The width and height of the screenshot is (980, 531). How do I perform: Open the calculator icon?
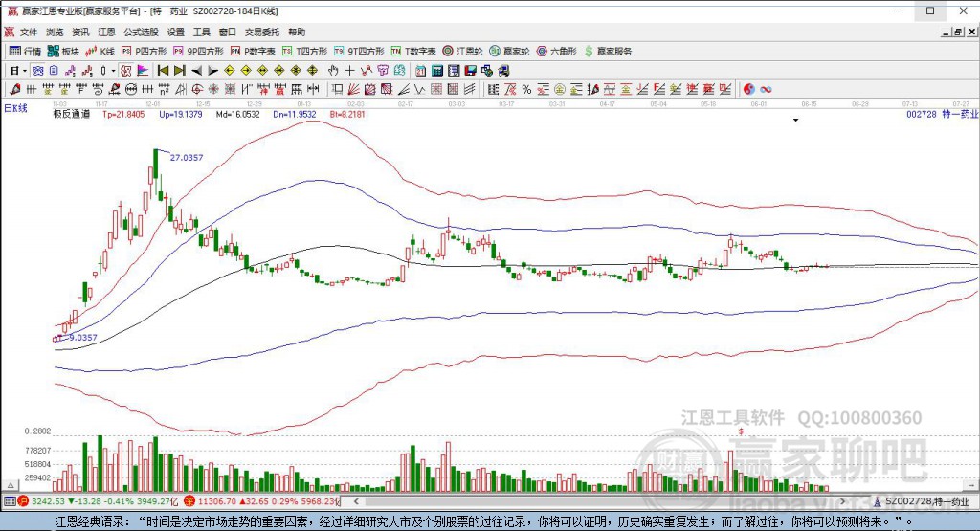[x=437, y=71]
